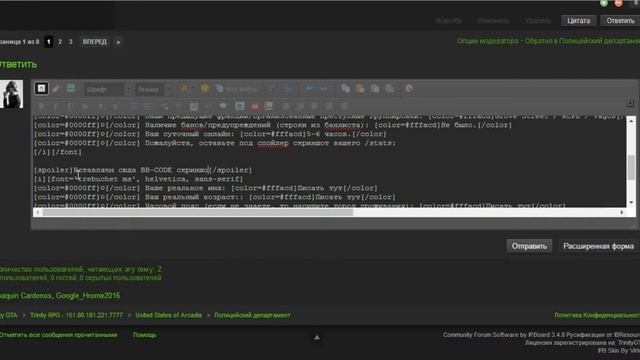Toggle strikethrough formatting

pos(85,107)
